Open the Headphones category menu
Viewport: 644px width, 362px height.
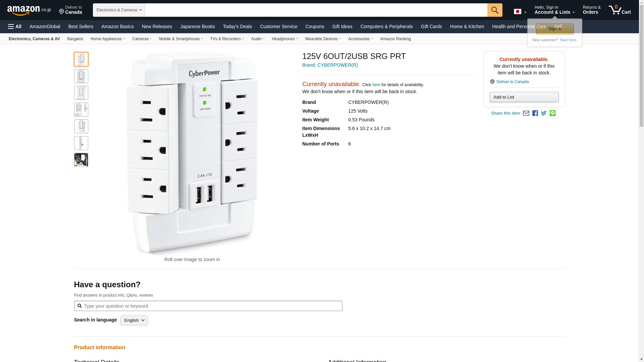click(285, 39)
